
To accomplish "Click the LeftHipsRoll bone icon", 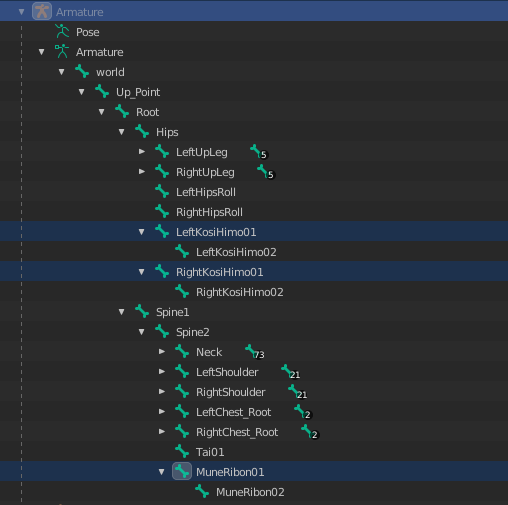I will 162,192.
